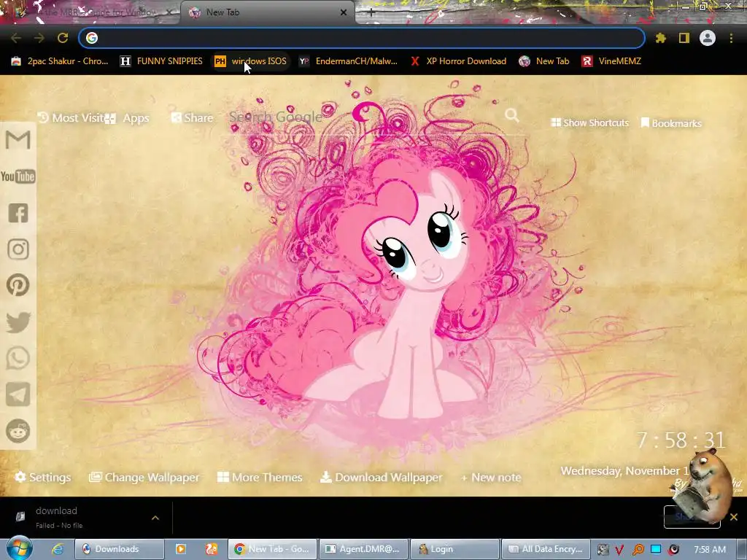
Task: Close the downloads bar
Action: point(734,517)
